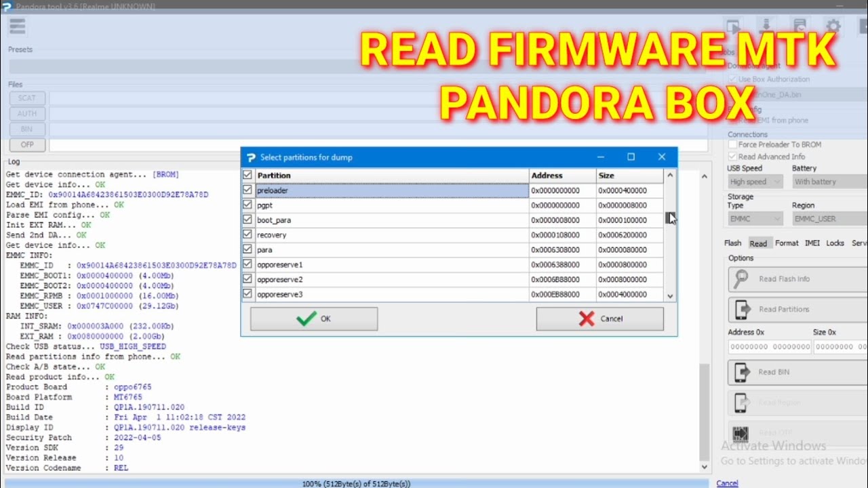The width and height of the screenshot is (868, 488).
Task: Toggle the select-all partitions header checkbox
Action: click(248, 176)
